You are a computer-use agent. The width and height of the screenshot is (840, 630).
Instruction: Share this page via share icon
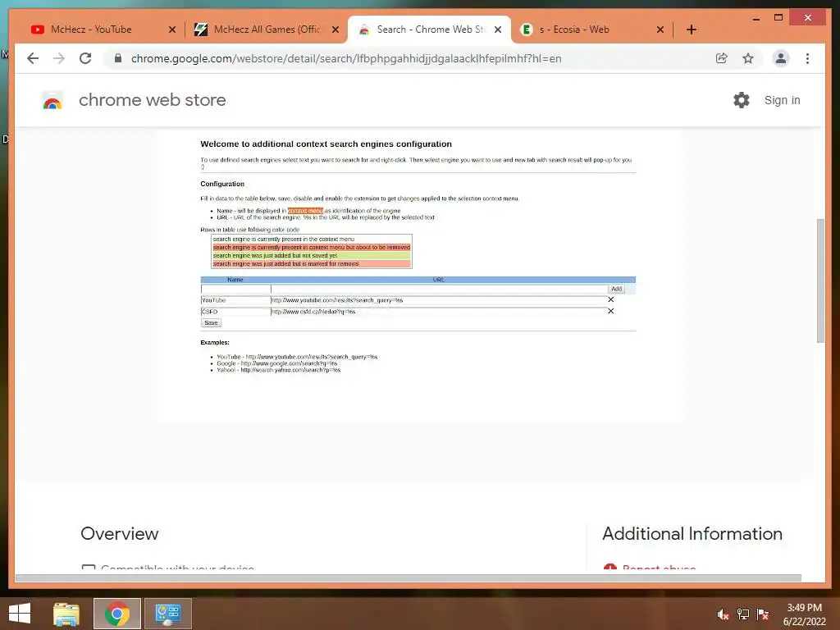722,58
